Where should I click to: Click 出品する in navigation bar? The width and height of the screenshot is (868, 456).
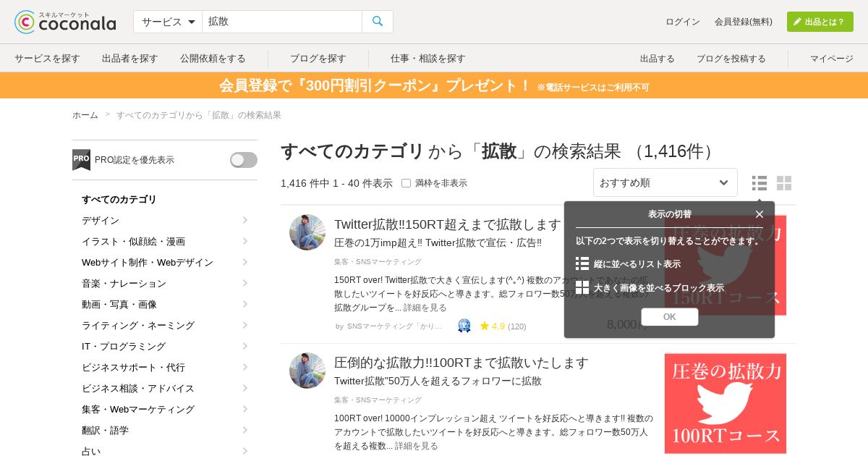[x=658, y=58]
